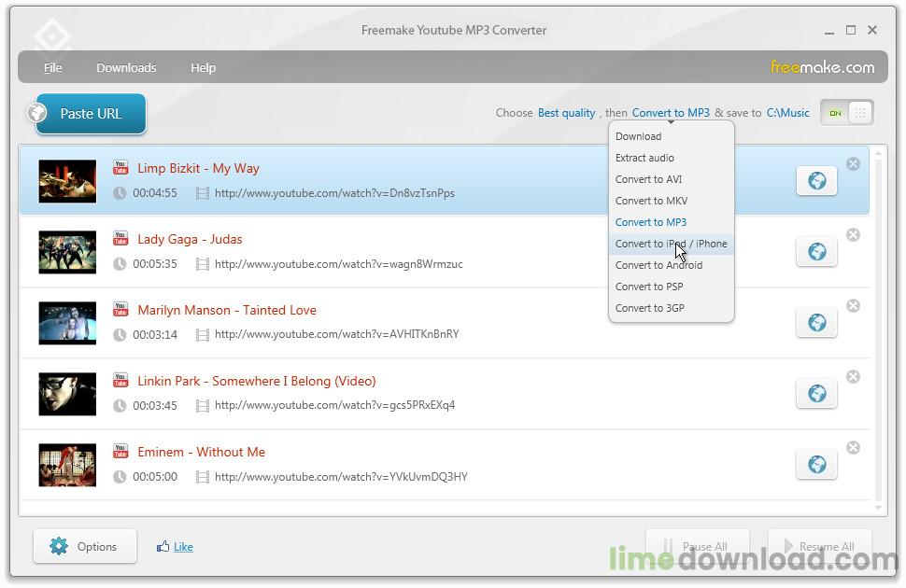
Task: Click Paste URL button
Action: (91, 113)
